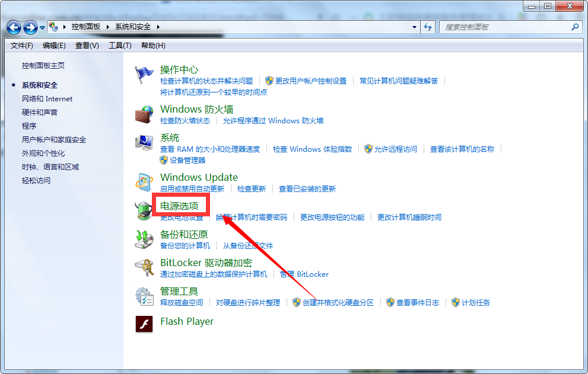Click the System computer monitor icon
The height and width of the screenshot is (374, 588).
tap(144, 143)
